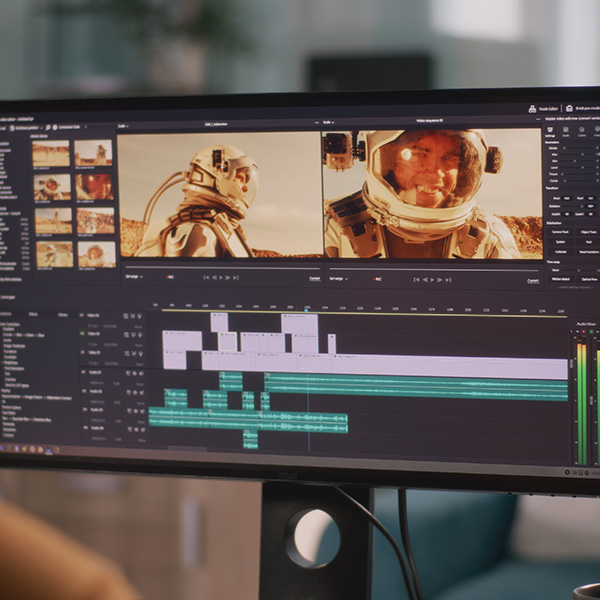The image size is (600, 600).
Task: Click the Camera Track button
Action: pyautogui.click(x=561, y=231)
